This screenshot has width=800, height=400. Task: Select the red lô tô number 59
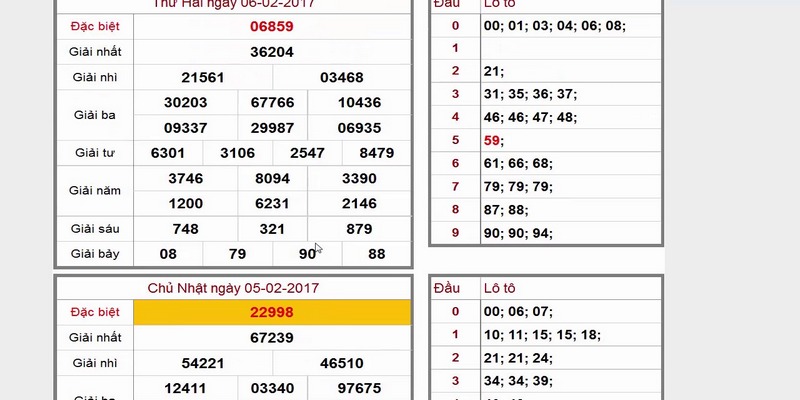coord(493,140)
